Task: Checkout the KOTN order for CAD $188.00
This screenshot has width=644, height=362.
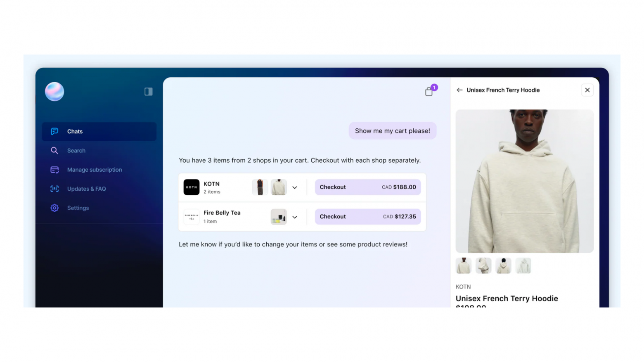Action: point(367,187)
